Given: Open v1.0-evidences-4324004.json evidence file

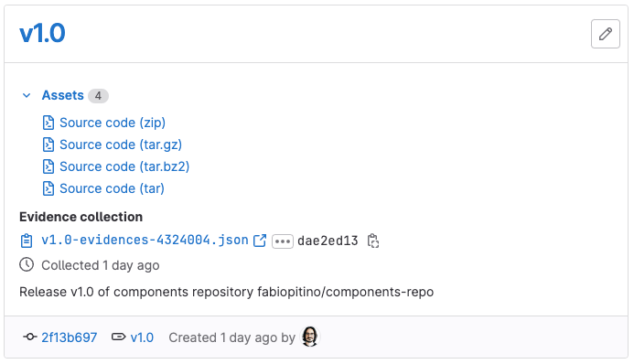Looking at the screenshot, I should [x=145, y=240].
